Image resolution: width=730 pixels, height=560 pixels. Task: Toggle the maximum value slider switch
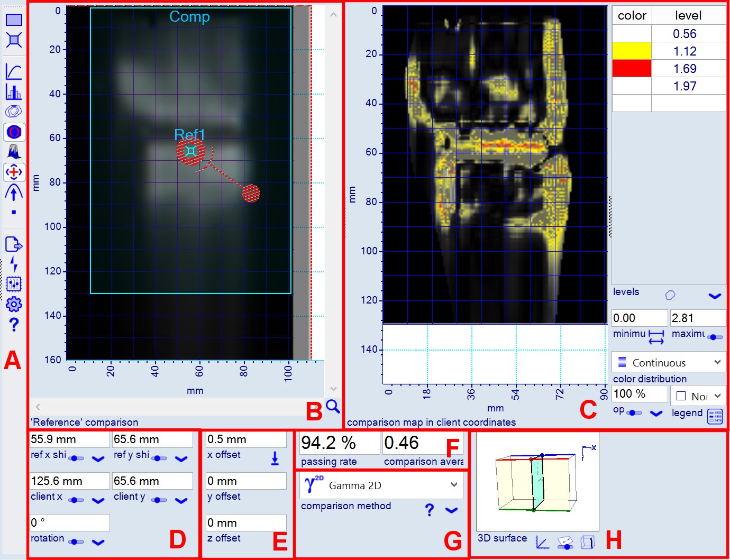pyautogui.click(x=715, y=337)
